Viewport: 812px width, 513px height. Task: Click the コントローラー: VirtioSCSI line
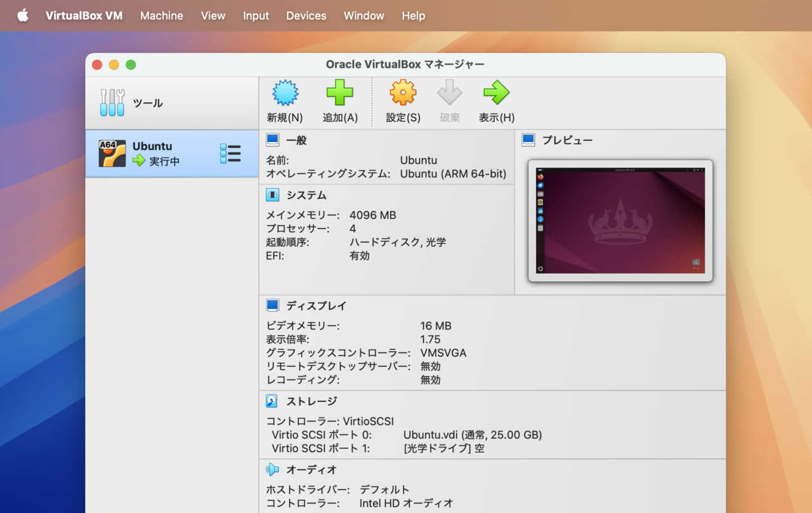click(330, 422)
